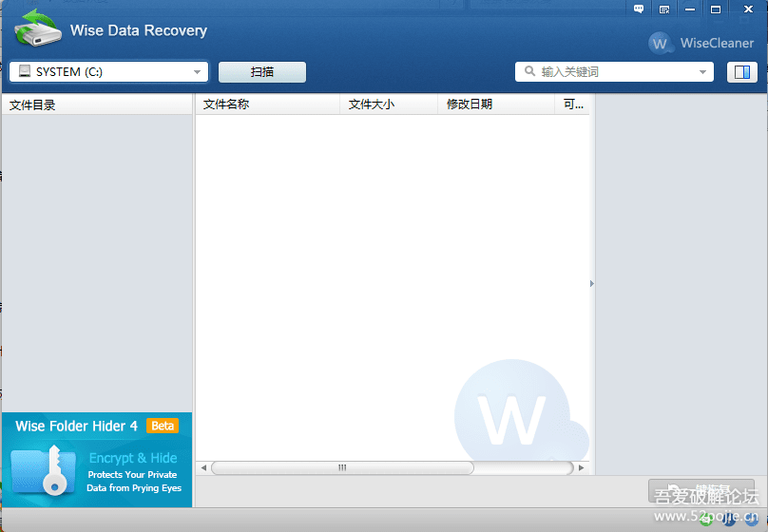768x532 pixels.
Task: Sort by 修改日期 column header
Action: 495,104
